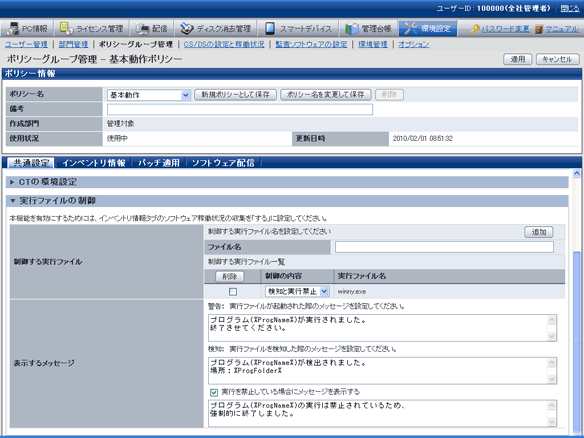Open the PC情報 menu icon
The width and height of the screenshot is (584, 438).
pyautogui.click(x=13, y=29)
